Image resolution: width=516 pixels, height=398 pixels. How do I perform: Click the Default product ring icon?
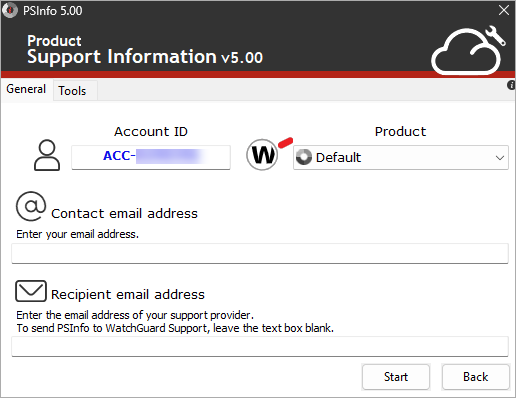[x=304, y=157]
